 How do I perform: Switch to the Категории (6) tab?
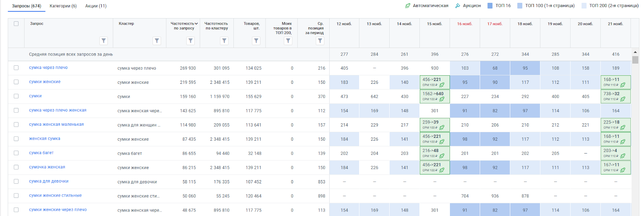(x=63, y=6)
